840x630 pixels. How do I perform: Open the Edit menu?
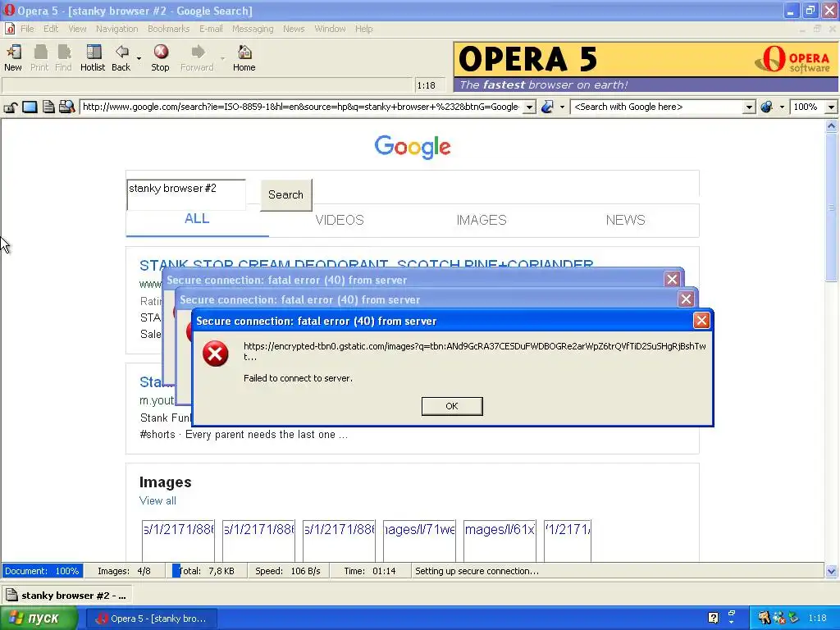51,29
